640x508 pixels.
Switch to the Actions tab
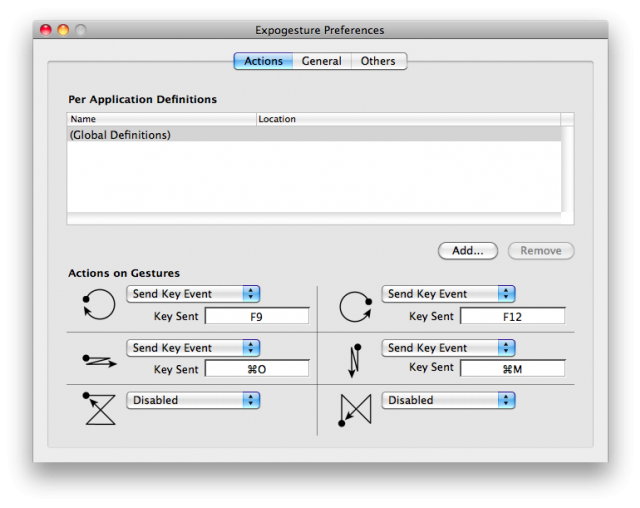pyautogui.click(x=263, y=61)
